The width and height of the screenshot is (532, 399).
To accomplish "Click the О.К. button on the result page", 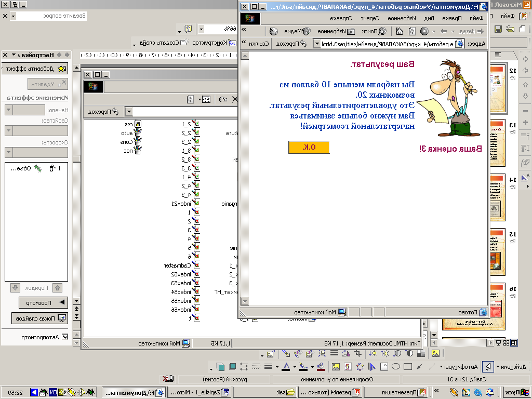I will pos(309,147).
